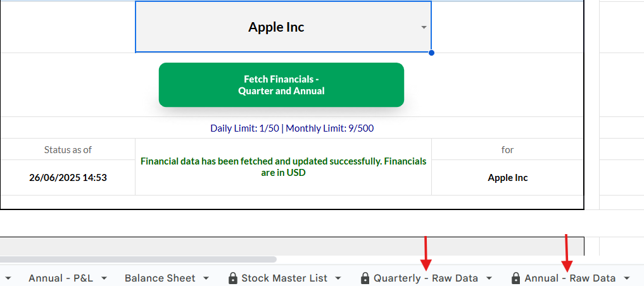Click the lock icon on Annual - Raw Data
Screen dimensions: 644x286
point(516,278)
